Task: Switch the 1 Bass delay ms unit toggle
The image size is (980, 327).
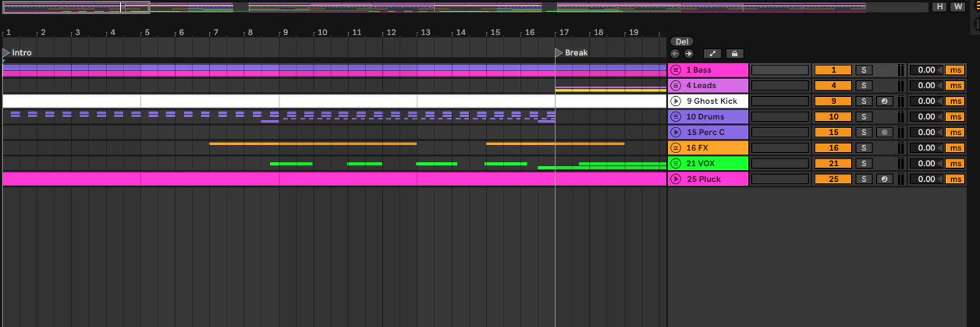Action: pos(955,70)
